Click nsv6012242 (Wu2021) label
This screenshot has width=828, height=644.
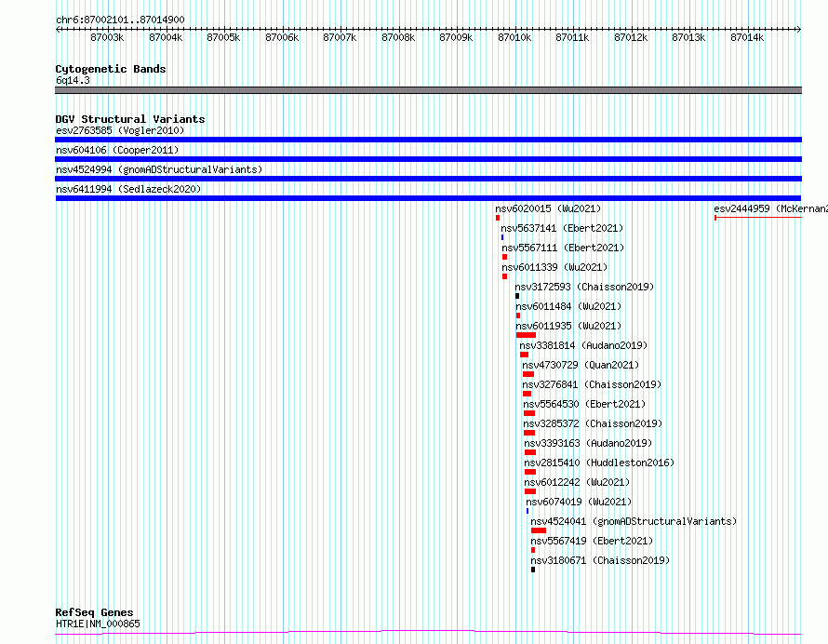[577, 482]
